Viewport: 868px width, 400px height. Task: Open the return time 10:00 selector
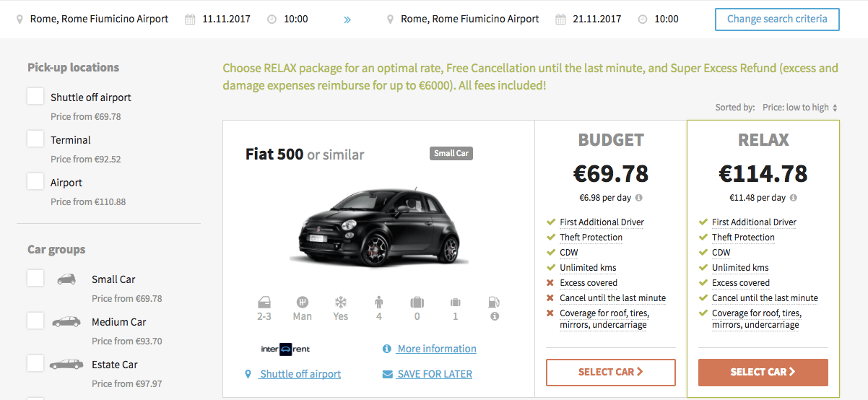(666, 19)
